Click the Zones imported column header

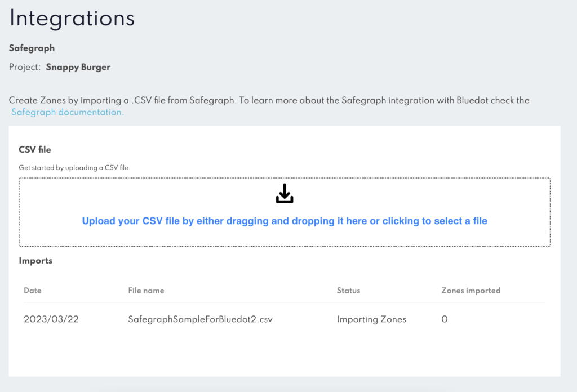[x=471, y=291]
